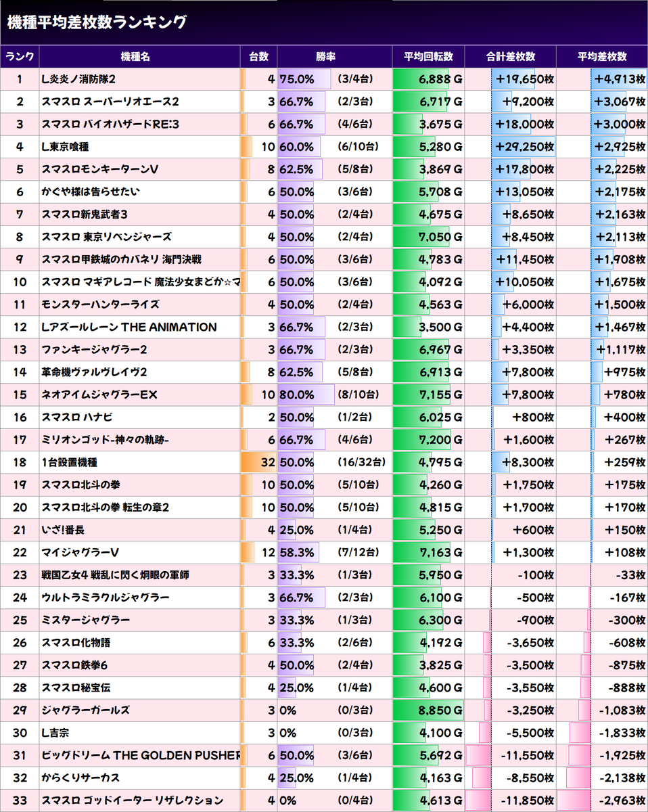
Task: Select machine name スマスロ鉄拳6
Action: point(74,666)
